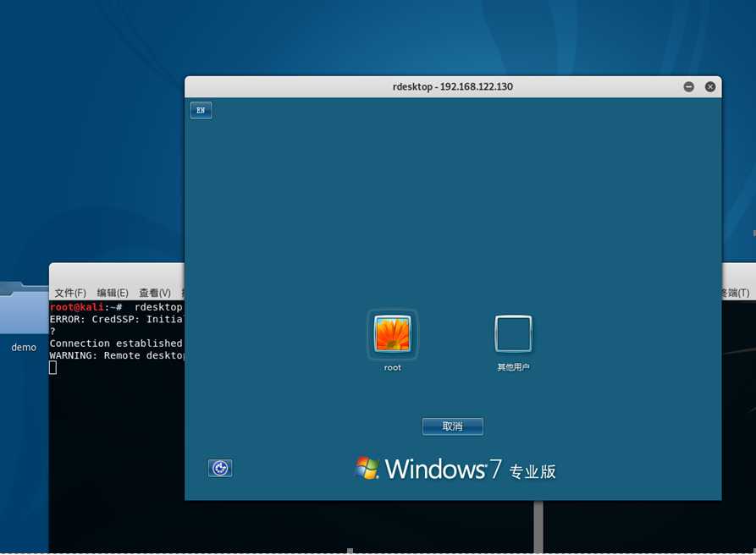Open the terminal 终端(T) menu
This screenshot has height=555, width=756.
coord(737,293)
